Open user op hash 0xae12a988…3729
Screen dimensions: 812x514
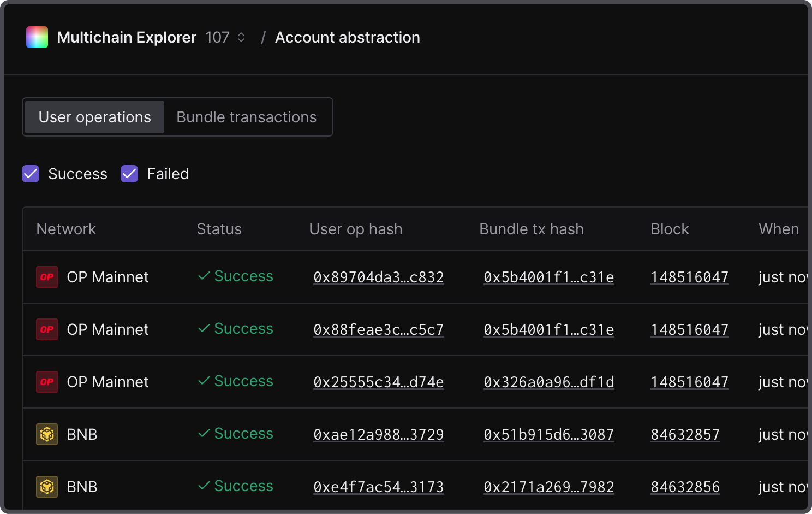(378, 435)
